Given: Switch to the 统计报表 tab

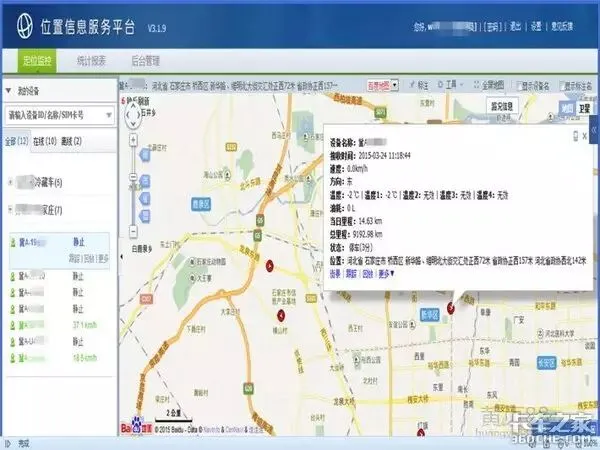Looking at the screenshot, I should point(91,60).
